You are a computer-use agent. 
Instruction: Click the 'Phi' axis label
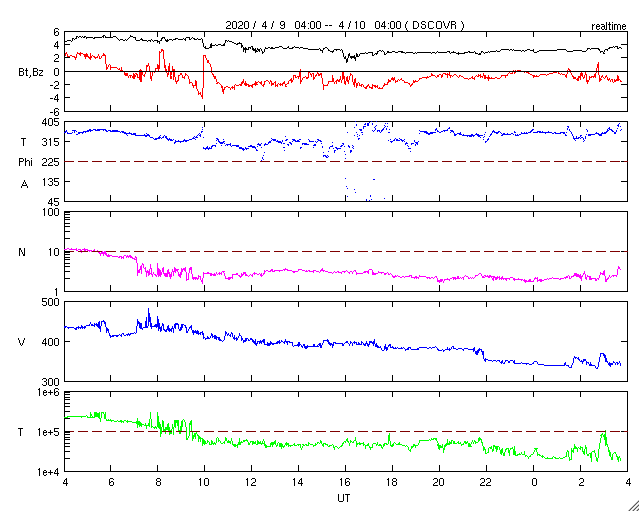point(24,163)
